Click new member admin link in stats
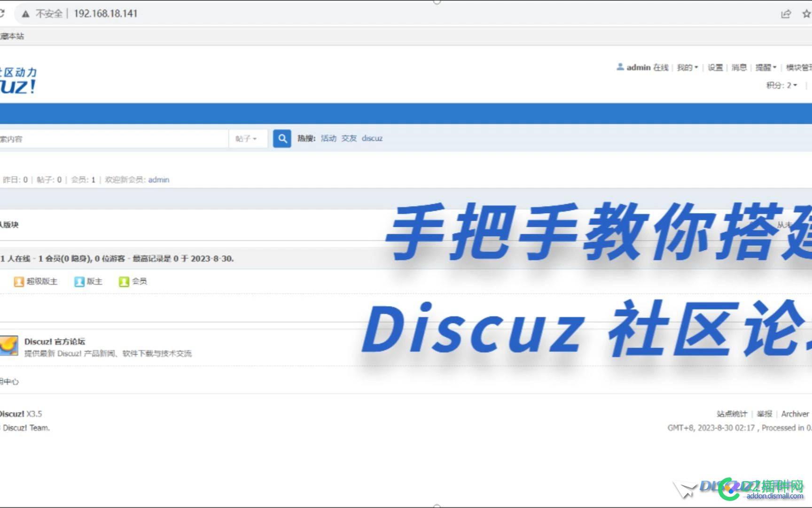This screenshot has width=812, height=508. point(159,180)
